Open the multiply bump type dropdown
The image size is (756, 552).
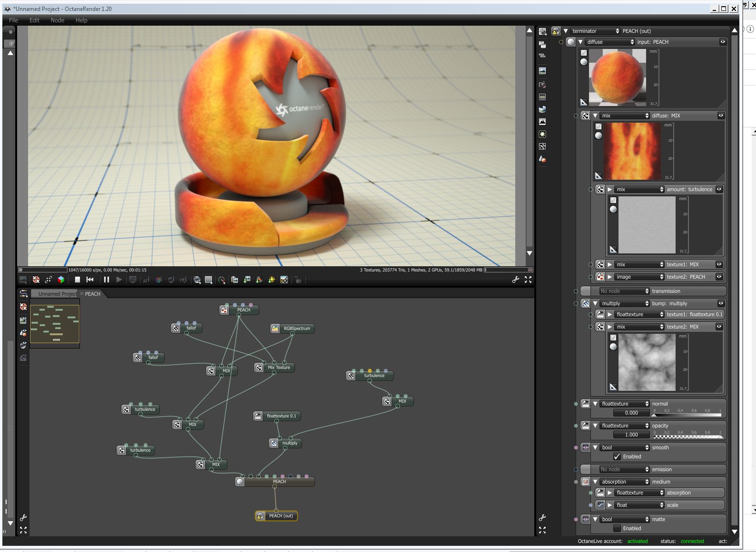(625, 303)
